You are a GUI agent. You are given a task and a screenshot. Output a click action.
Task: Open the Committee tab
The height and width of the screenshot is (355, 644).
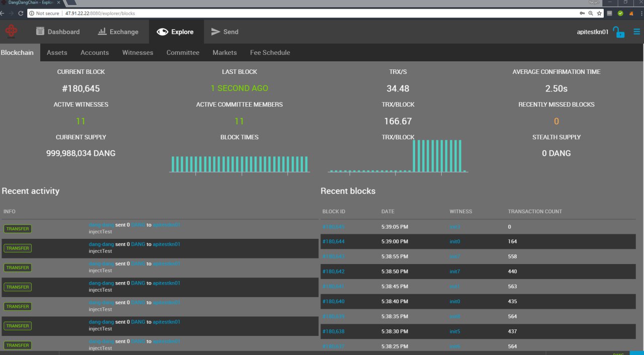(x=183, y=53)
